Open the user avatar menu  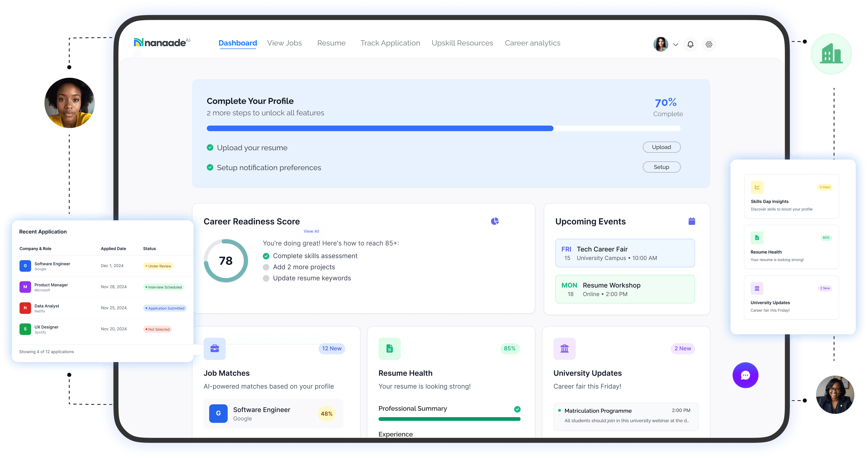(661, 45)
